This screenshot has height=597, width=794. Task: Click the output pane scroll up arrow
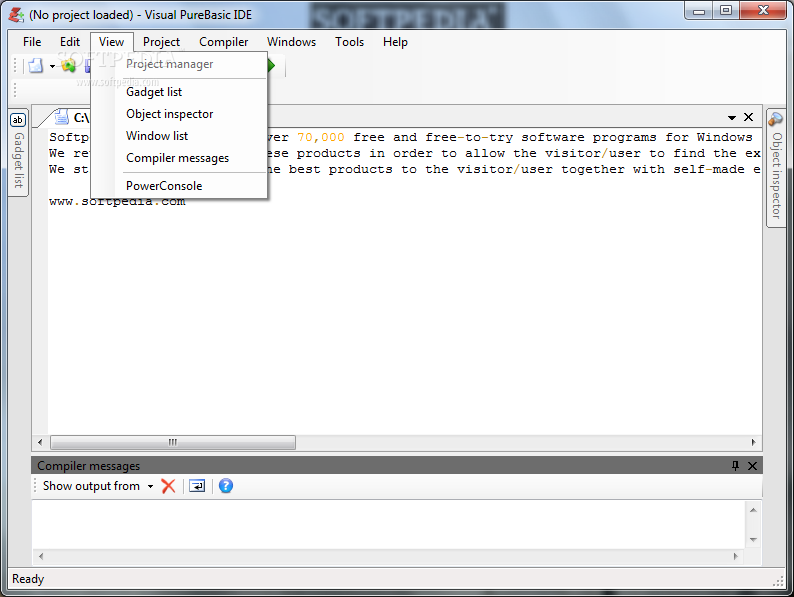(x=753, y=510)
